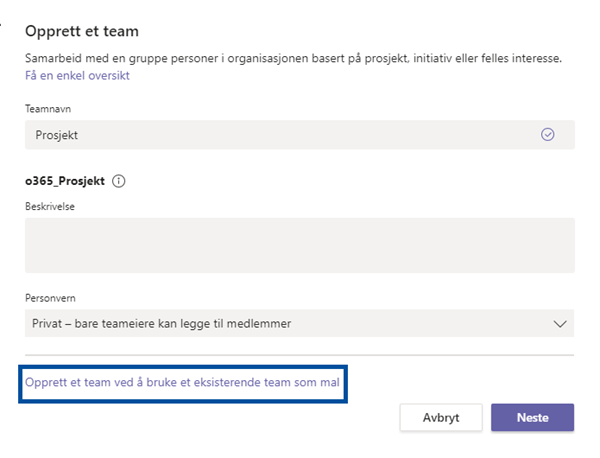Click 'Opprett et team ved å bruke et eksisterende team som mal'

(x=182, y=383)
